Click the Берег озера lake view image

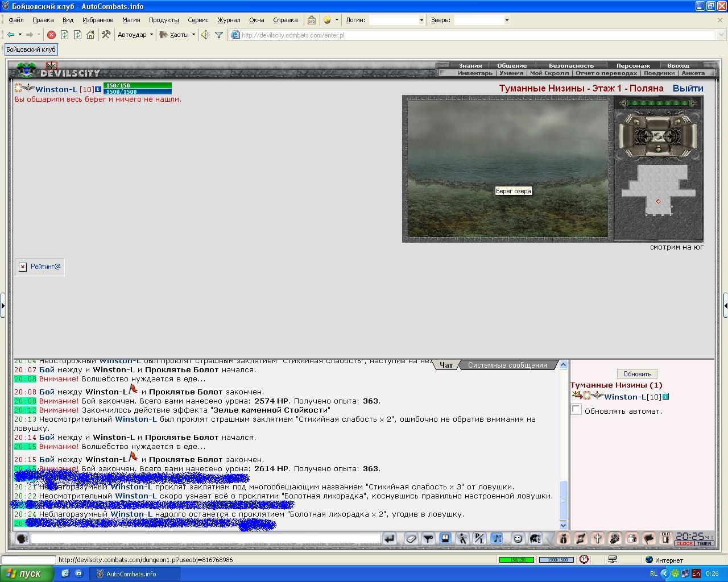pos(507,168)
